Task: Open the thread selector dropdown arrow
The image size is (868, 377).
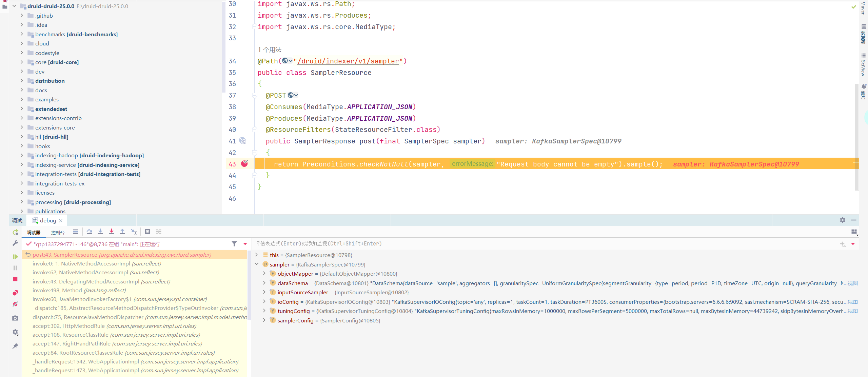Action: coord(245,244)
